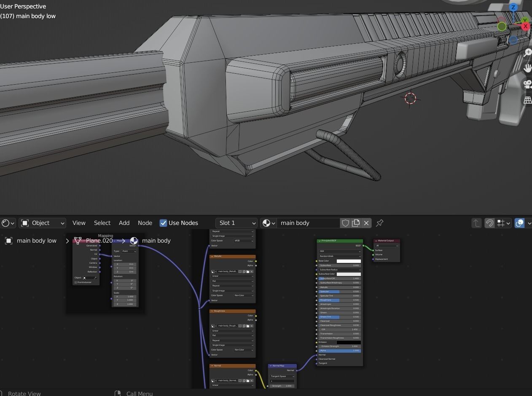
Task: Open image folder icon in Roughness node
Action: [248, 326]
